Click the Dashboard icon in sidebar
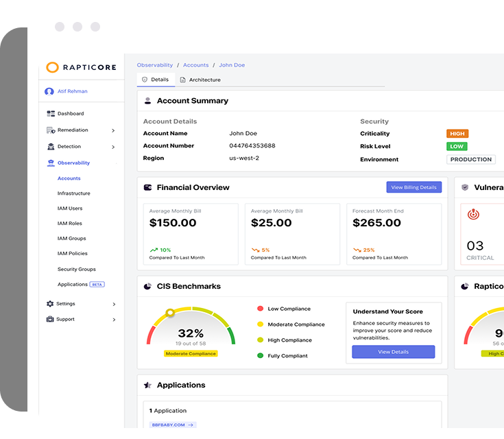The width and height of the screenshot is (504, 439). point(51,113)
